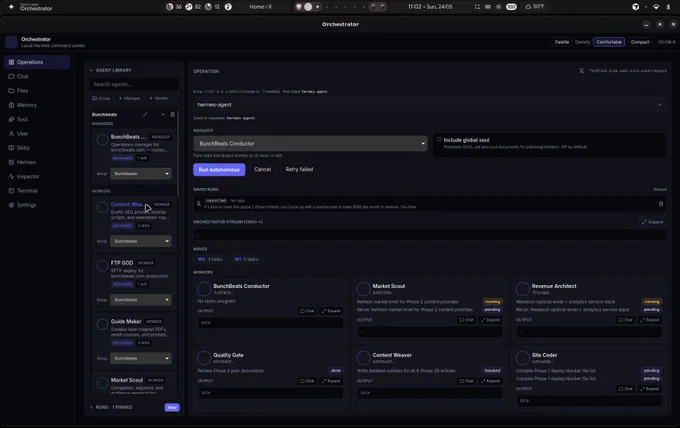Viewport: 680px width, 428px height.
Task: Click the icon beside operation ID
Action: (582, 71)
